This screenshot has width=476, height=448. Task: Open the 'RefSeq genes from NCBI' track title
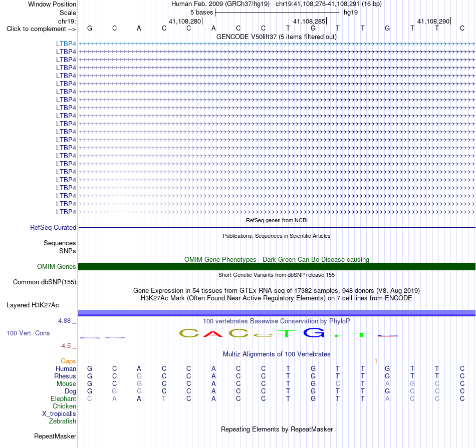click(277, 221)
